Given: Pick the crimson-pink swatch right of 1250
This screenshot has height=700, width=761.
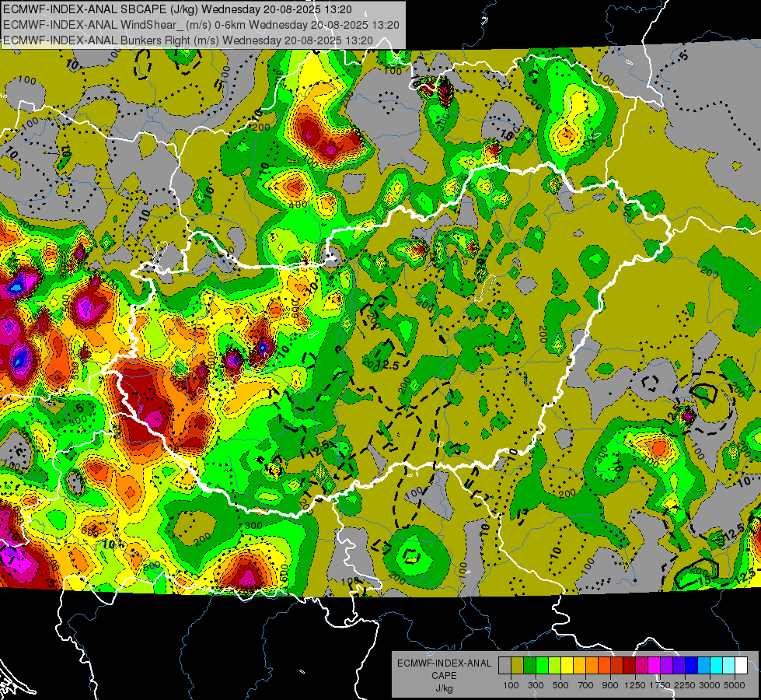Looking at the screenshot, I should (641, 666).
